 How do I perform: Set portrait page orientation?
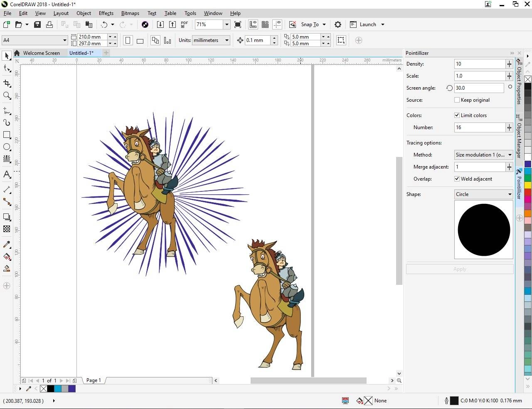128,40
